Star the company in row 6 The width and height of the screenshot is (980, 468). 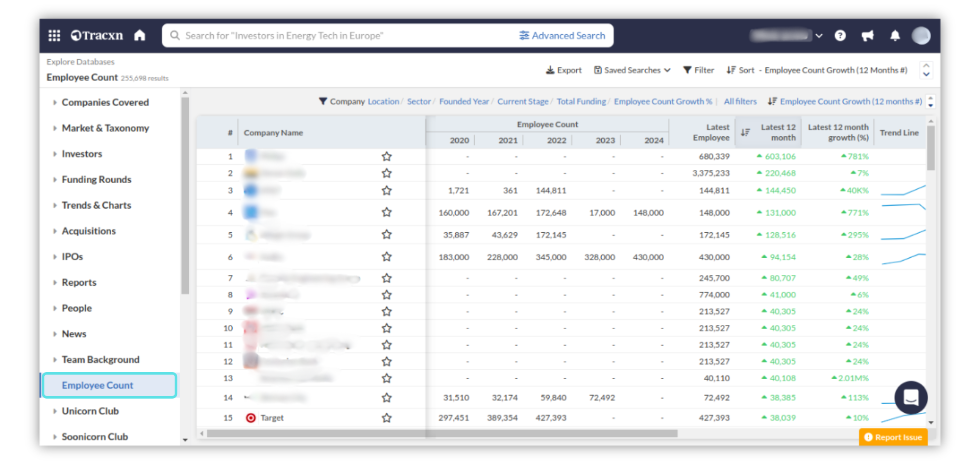point(386,257)
